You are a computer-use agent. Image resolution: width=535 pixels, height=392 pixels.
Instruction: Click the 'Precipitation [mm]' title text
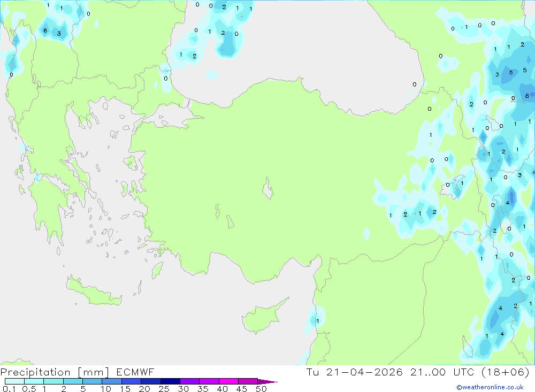tap(55, 372)
